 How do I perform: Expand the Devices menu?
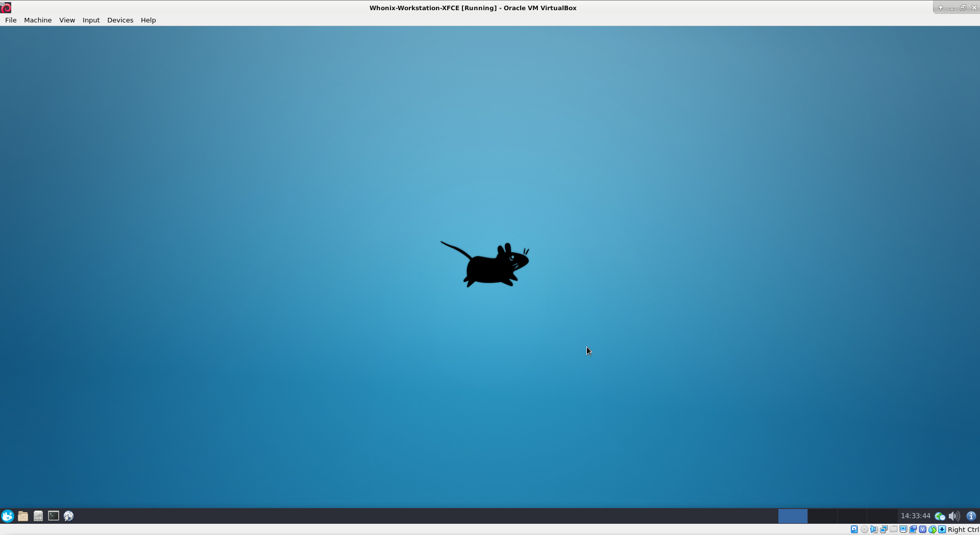120,20
